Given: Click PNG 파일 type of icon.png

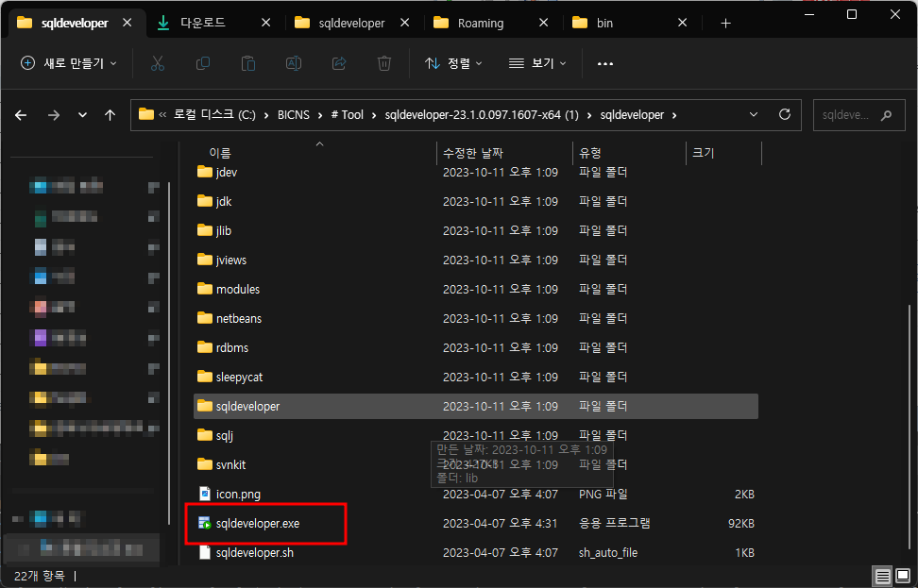Looking at the screenshot, I should 603,494.
